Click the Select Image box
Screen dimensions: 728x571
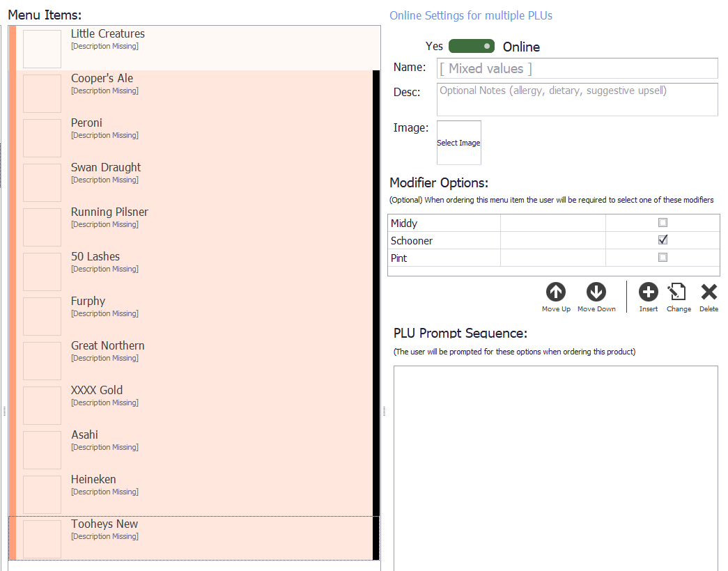point(458,143)
